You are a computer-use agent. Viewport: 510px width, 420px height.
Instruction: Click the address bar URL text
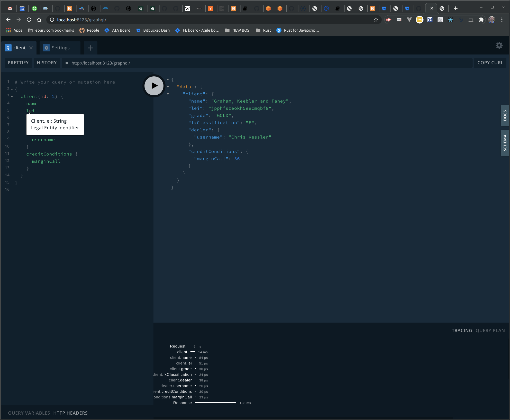point(81,20)
